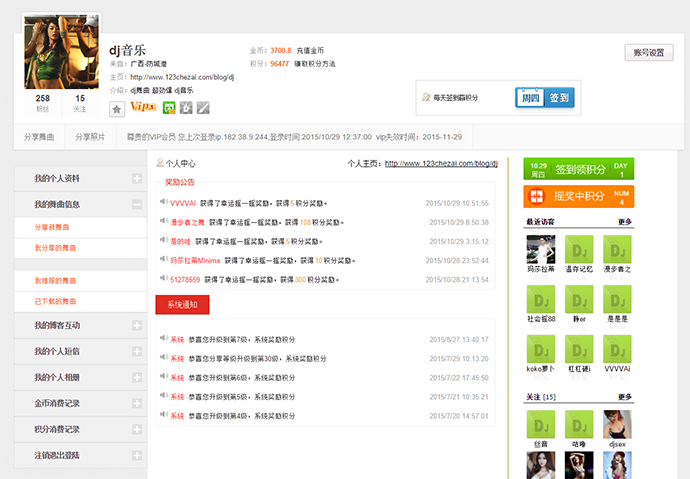
Task: Click the dj音乐 profile picture
Action: (62, 52)
